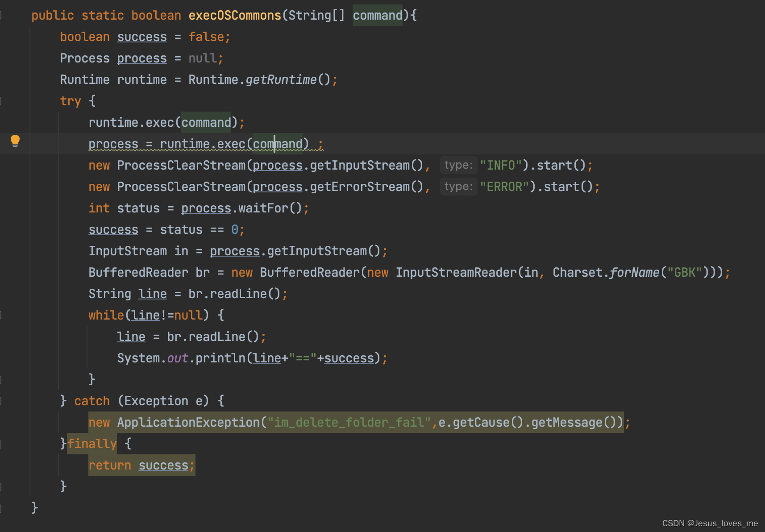
Task: Collapse the finally block fold marker
Action: tap(2, 444)
